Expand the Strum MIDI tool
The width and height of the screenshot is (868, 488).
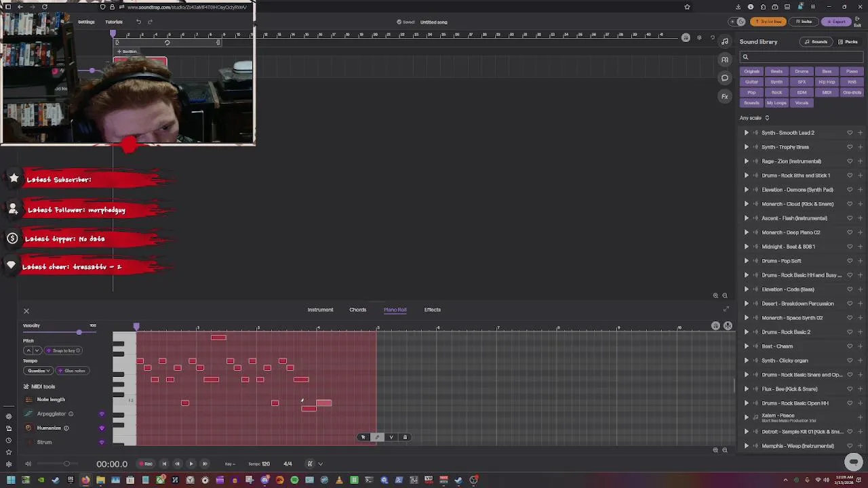coord(44,443)
